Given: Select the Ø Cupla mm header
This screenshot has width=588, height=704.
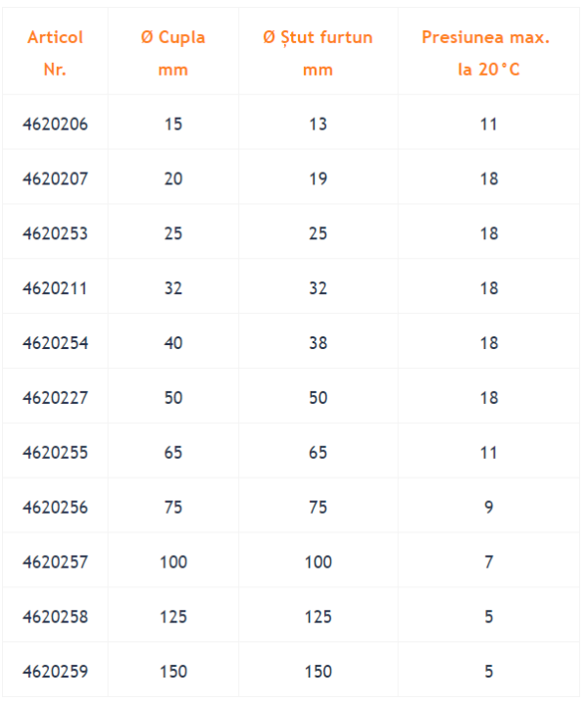Looking at the screenshot, I should (173, 53).
